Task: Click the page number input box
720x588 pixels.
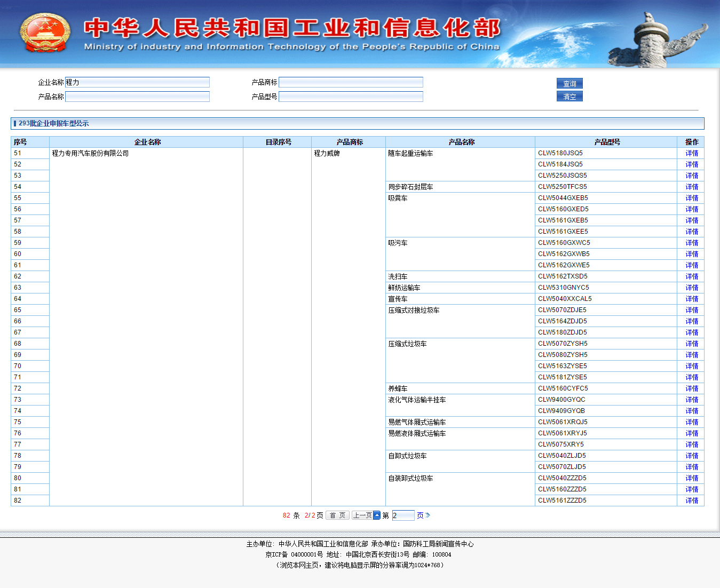Action: tap(403, 515)
